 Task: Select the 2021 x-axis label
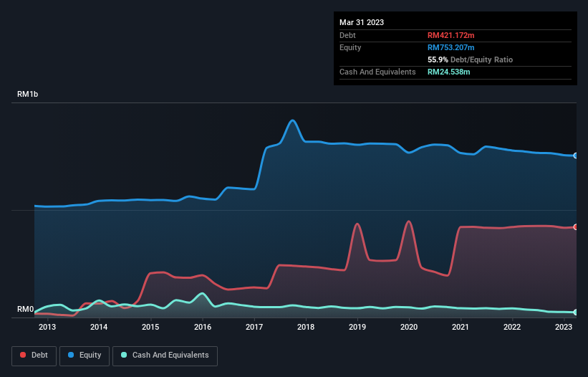(461, 327)
